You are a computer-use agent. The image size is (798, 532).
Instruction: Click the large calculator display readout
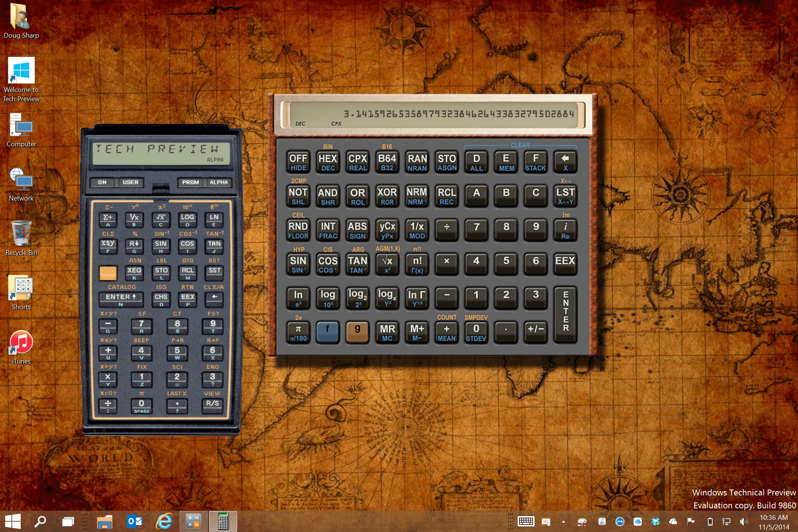click(433, 115)
